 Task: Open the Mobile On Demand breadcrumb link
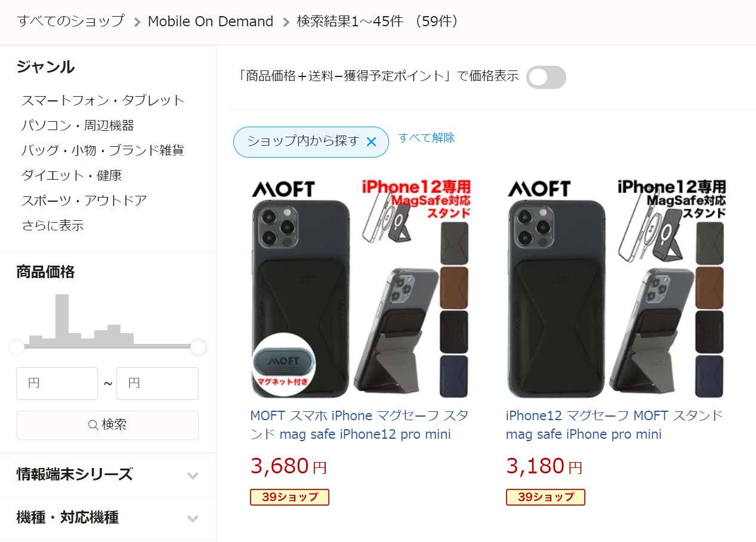[x=211, y=21]
